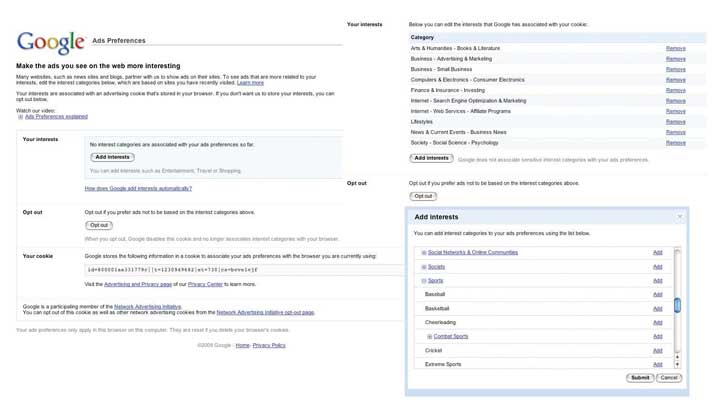Close the Add interests dialog
The width and height of the screenshot is (720, 409).
click(x=680, y=217)
